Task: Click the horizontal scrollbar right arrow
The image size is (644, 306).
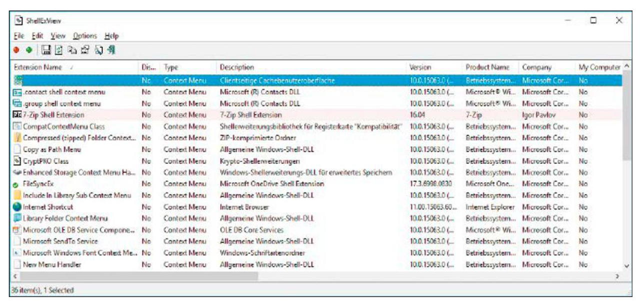Action: click(x=617, y=276)
